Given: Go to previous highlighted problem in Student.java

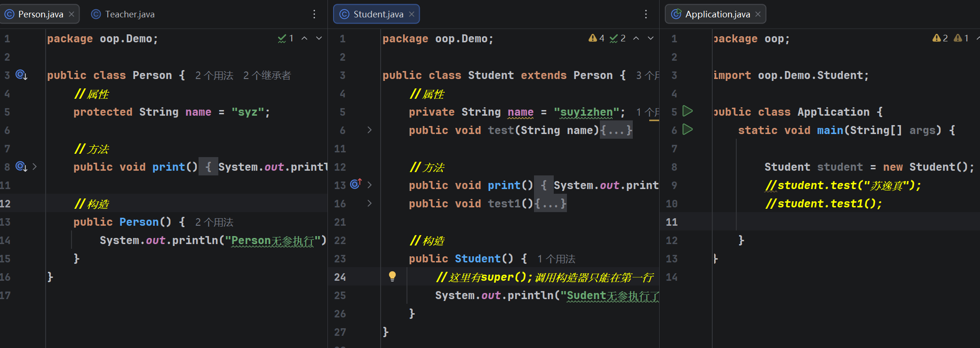Looking at the screenshot, I should point(636,38).
